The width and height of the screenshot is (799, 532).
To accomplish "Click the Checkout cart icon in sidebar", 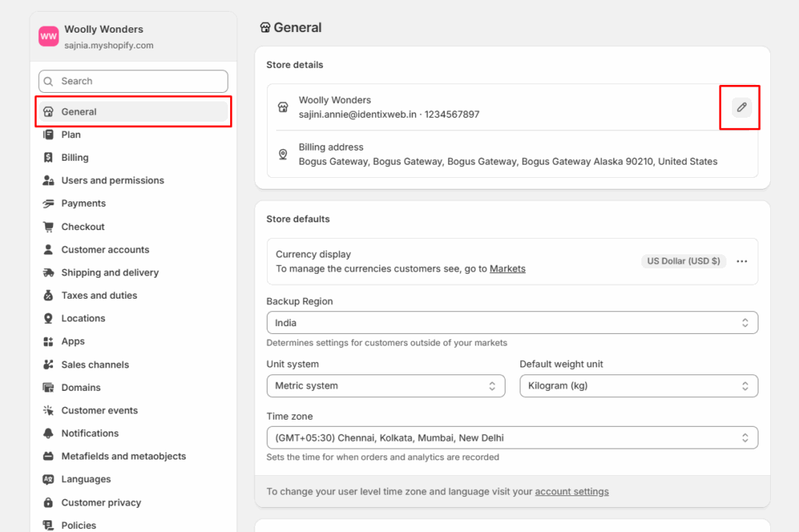I will [48, 227].
